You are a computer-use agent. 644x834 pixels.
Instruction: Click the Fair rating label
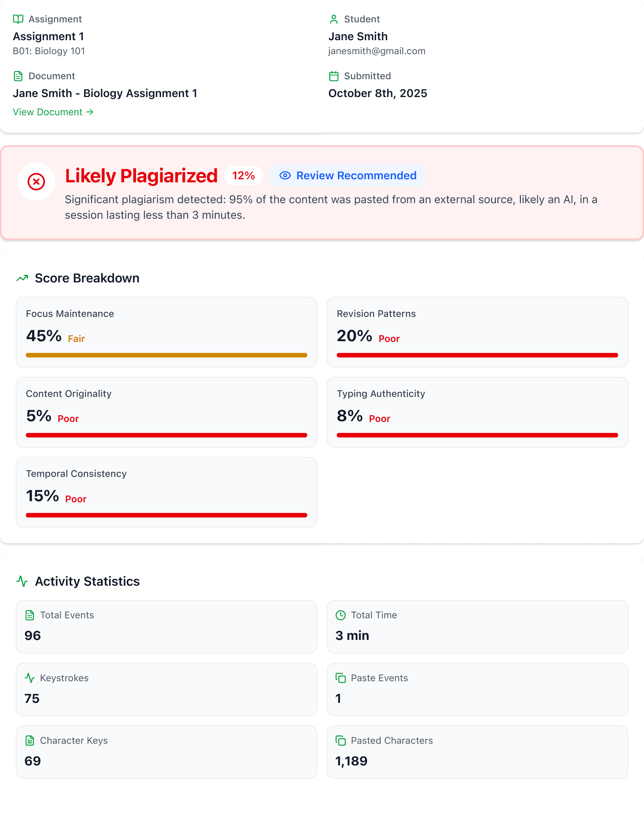pyautogui.click(x=76, y=339)
